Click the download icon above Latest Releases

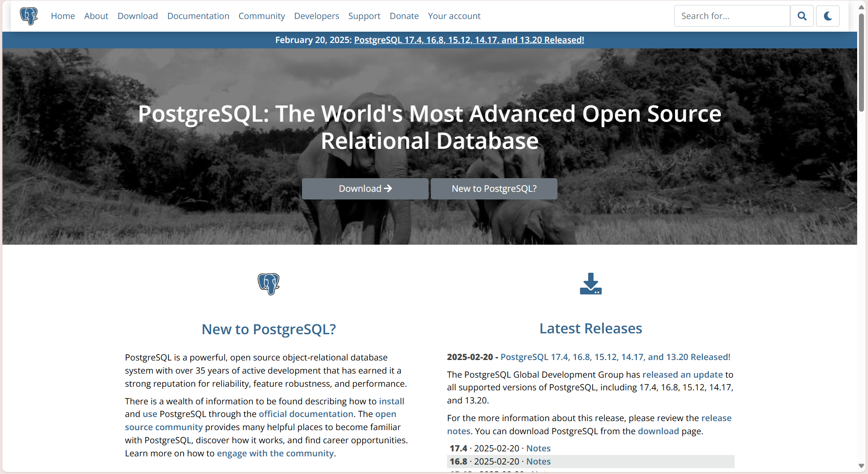pos(591,284)
